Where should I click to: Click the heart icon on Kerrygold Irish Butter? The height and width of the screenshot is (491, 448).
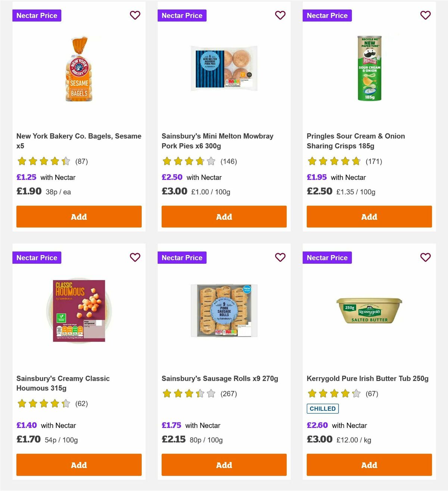tap(425, 257)
